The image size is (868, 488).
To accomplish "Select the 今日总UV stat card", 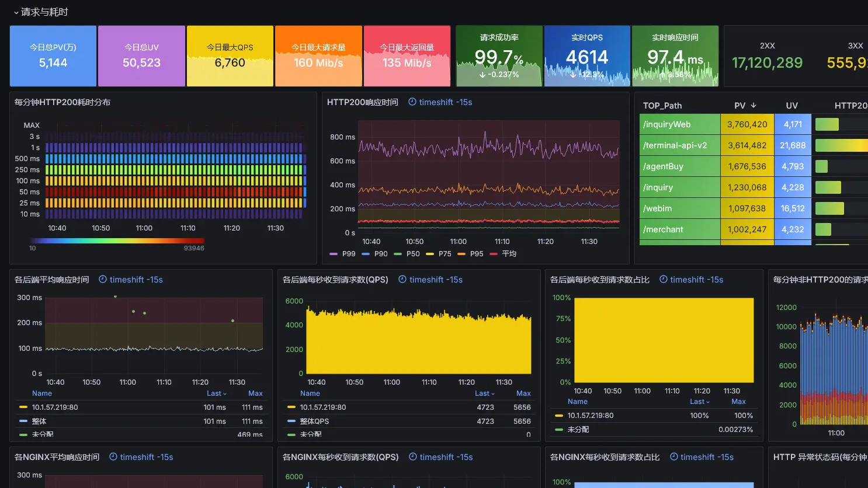I will pyautogui.click(x=141, y=56).
